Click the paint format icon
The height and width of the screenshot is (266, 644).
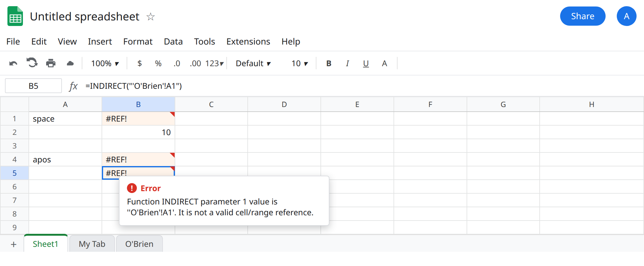[70, 63]
